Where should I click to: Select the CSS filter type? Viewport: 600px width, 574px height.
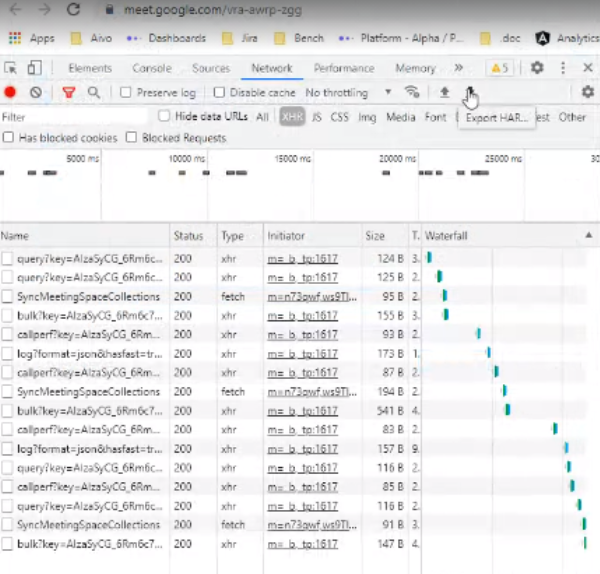coord(339,117)
